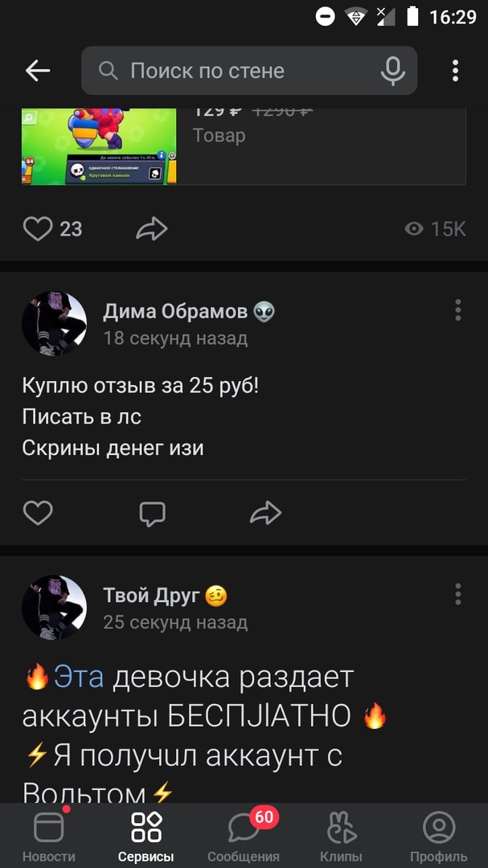Tap the name 'Твой Друг'

[x=153, y=596]
